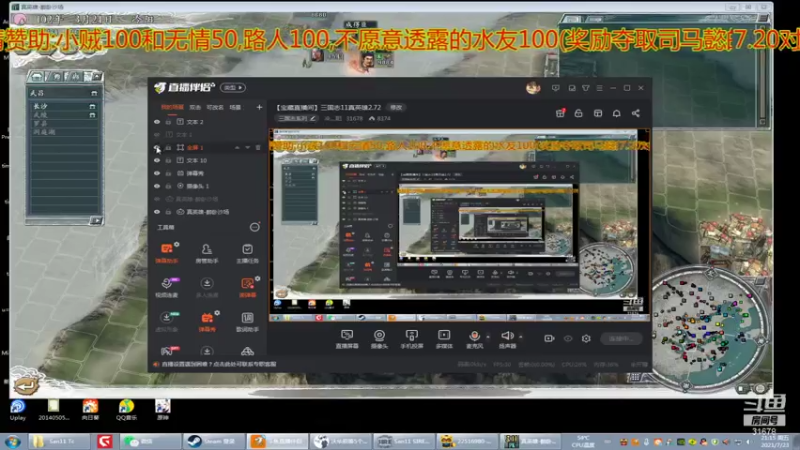Click the 直播屏幕 screen capture button
800x450 pixels.
tap(347, 339)
